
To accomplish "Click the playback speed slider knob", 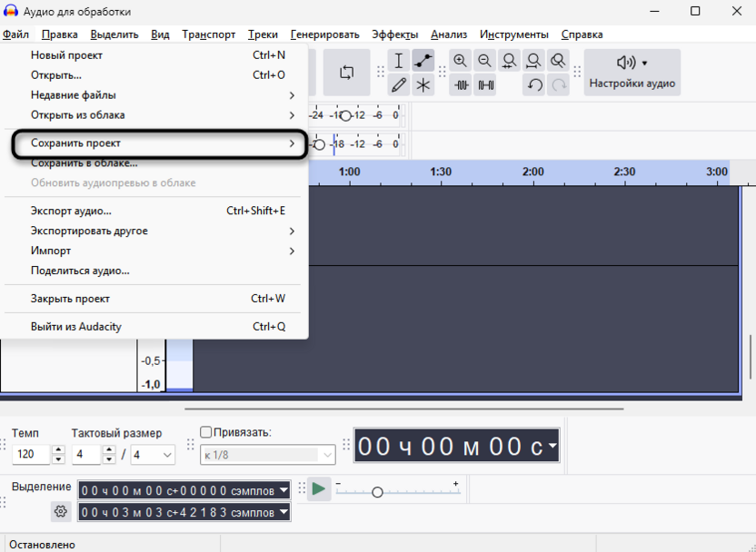I will [x=377, y=492].
